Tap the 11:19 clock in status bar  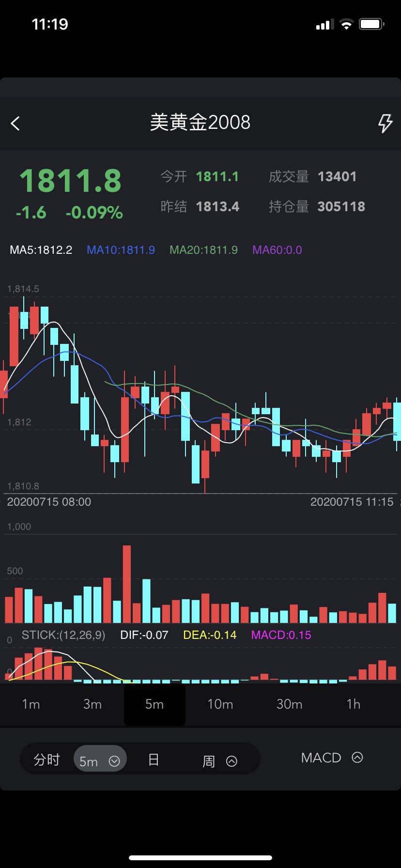pos(50,24)
